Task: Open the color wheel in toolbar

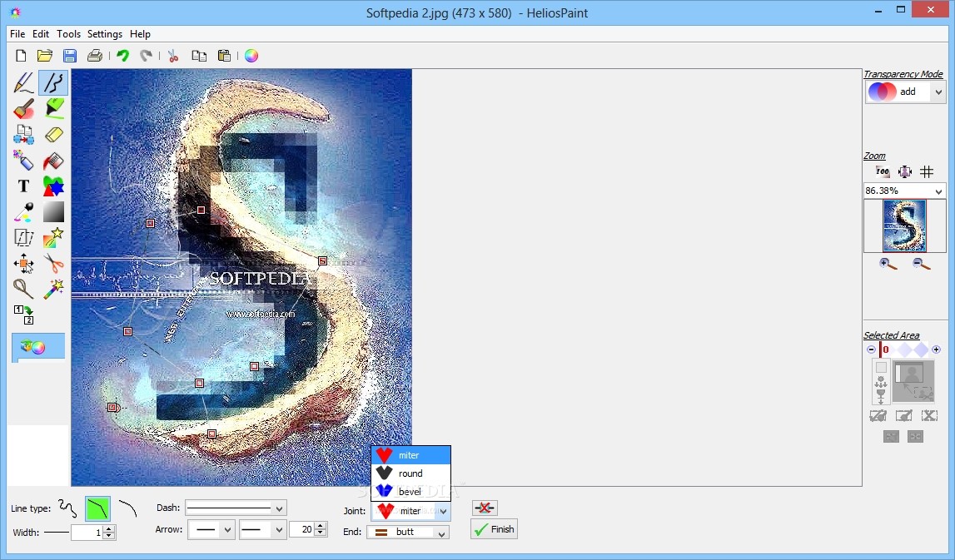Action: (x=251, y=56)
